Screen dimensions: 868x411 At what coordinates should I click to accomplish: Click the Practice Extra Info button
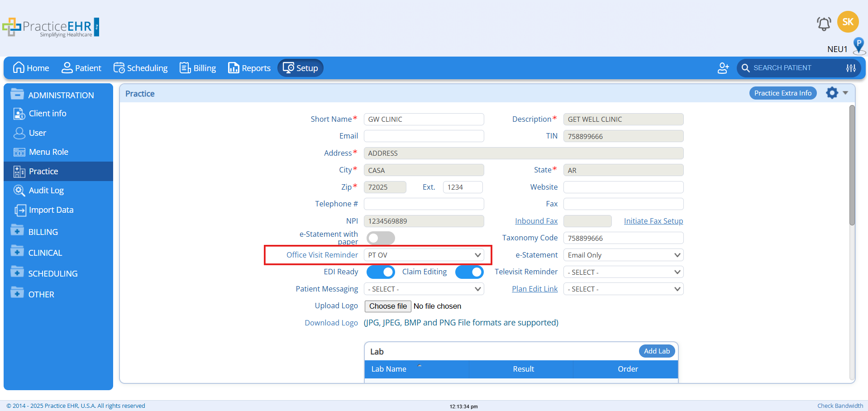pyautogui.click(x=782, y=93)
